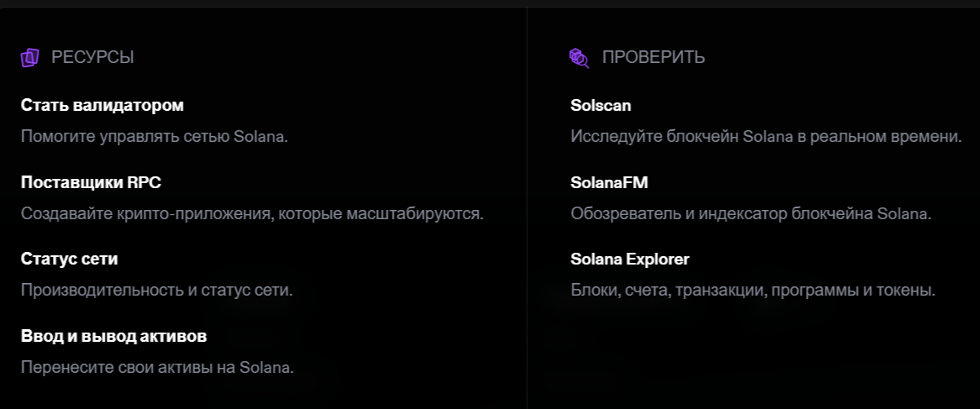Image resolution: width=980 pixels, height=409 pixels.
Task: Visit the SolanaFM link
Action: click(609, 182)
